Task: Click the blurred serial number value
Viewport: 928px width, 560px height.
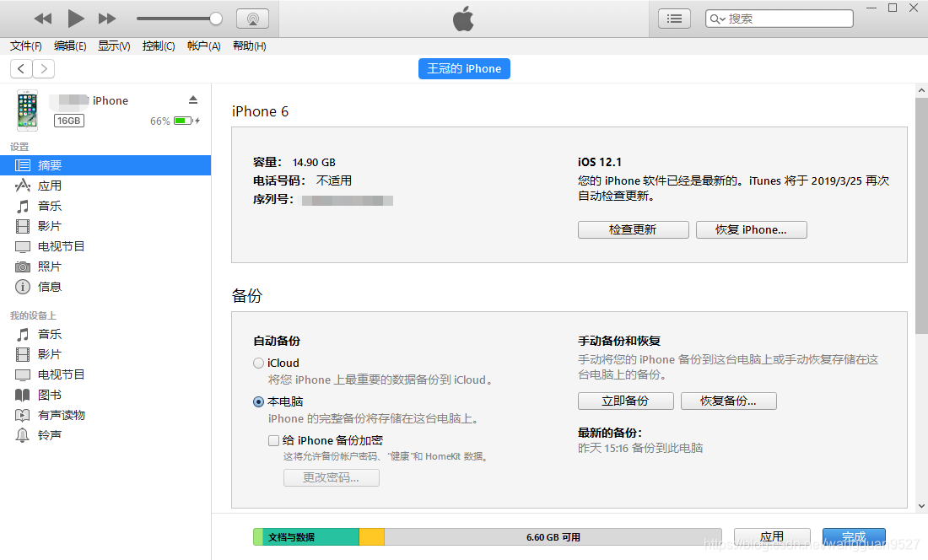Action: pyautogui.click(x=348, y=201)
